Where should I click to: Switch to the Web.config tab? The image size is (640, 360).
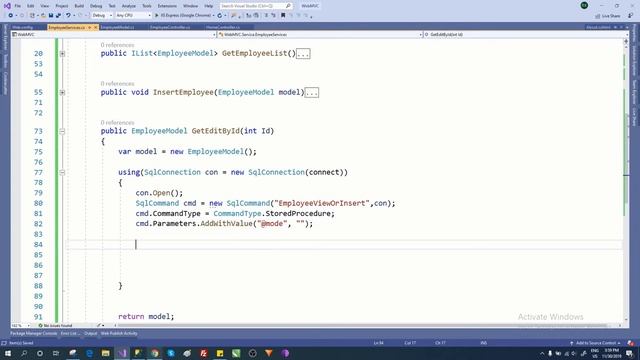pyautogui.click(x=23, y=27)
